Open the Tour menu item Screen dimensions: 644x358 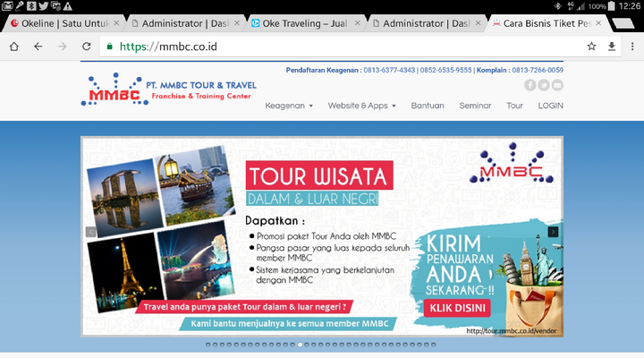pos(514,106)
